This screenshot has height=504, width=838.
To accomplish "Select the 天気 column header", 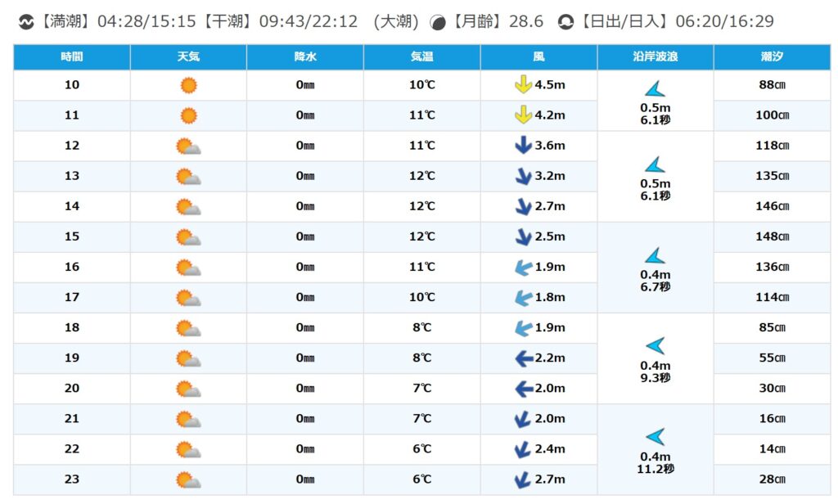I will point(188,57).
